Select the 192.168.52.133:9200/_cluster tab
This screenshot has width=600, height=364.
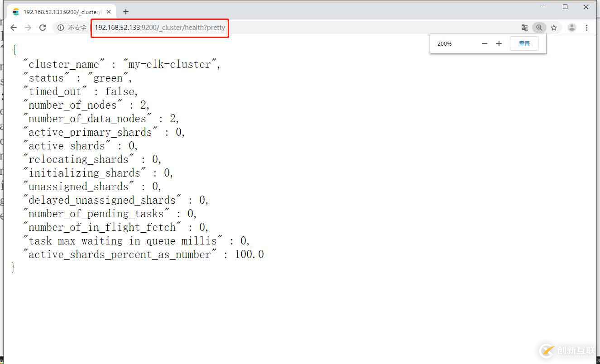62,12
